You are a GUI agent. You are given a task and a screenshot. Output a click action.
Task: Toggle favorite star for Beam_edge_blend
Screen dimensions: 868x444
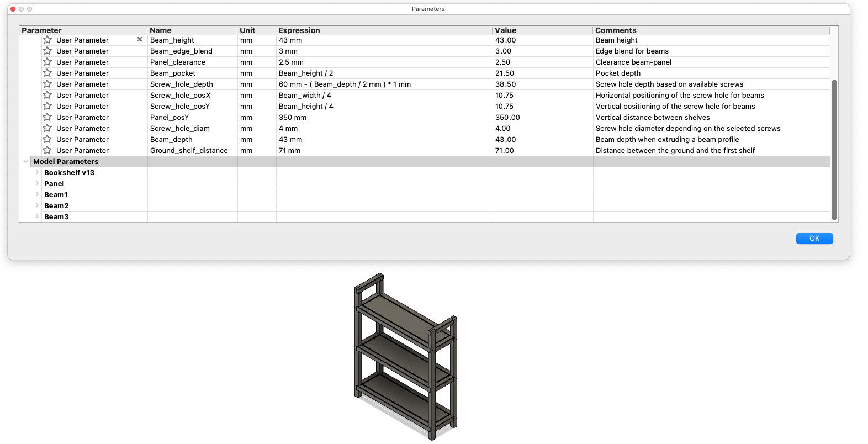[x=47, y=51]
